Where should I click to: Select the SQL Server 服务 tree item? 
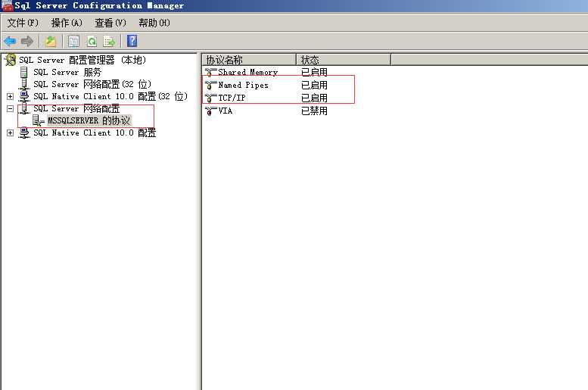coord(67,72)
